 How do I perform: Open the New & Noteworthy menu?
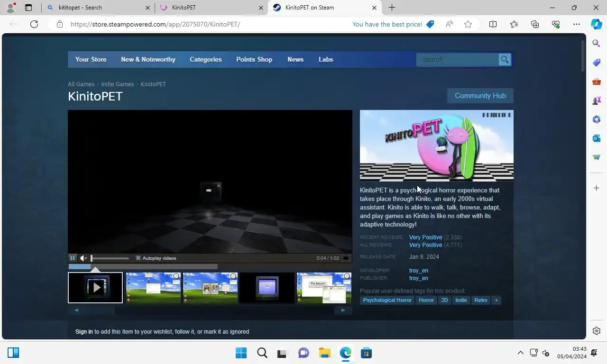(x=148, y=59)
